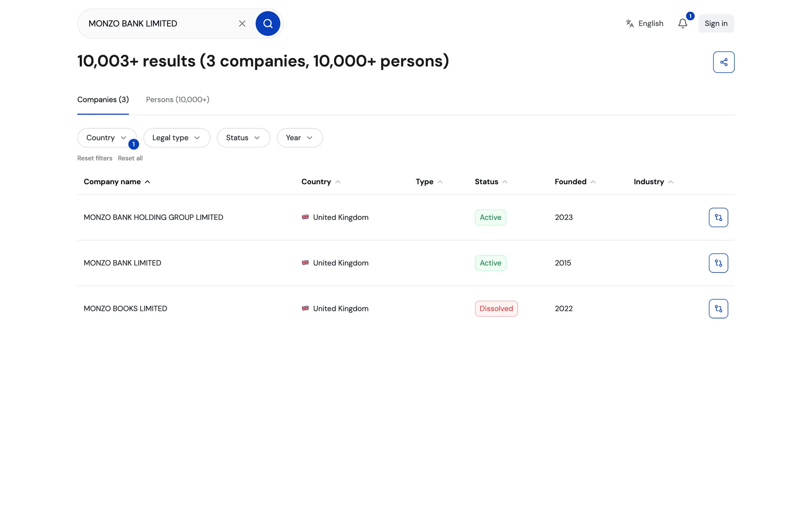Click the translate language icon
Viewport: 812px width, 509px height.
(630, 23)
